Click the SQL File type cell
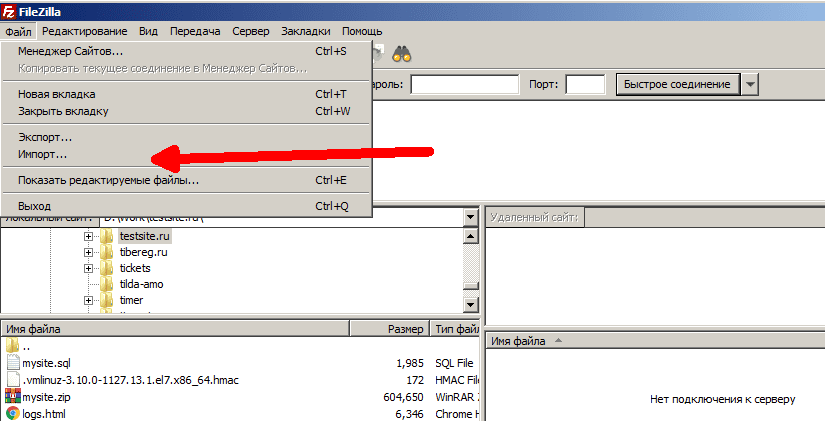Image resolution: width=825 pixels, height=421 pixels. tap(454, 363)
